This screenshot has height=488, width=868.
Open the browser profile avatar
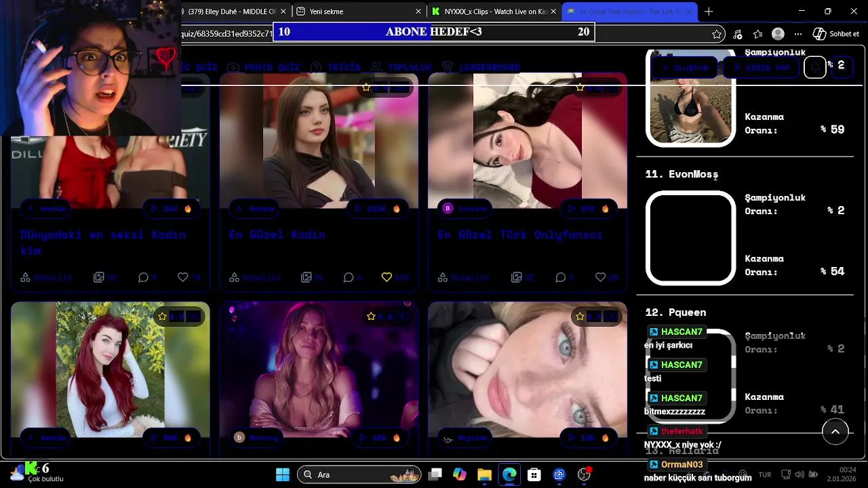pyautogui.click(x=778, y=34)
